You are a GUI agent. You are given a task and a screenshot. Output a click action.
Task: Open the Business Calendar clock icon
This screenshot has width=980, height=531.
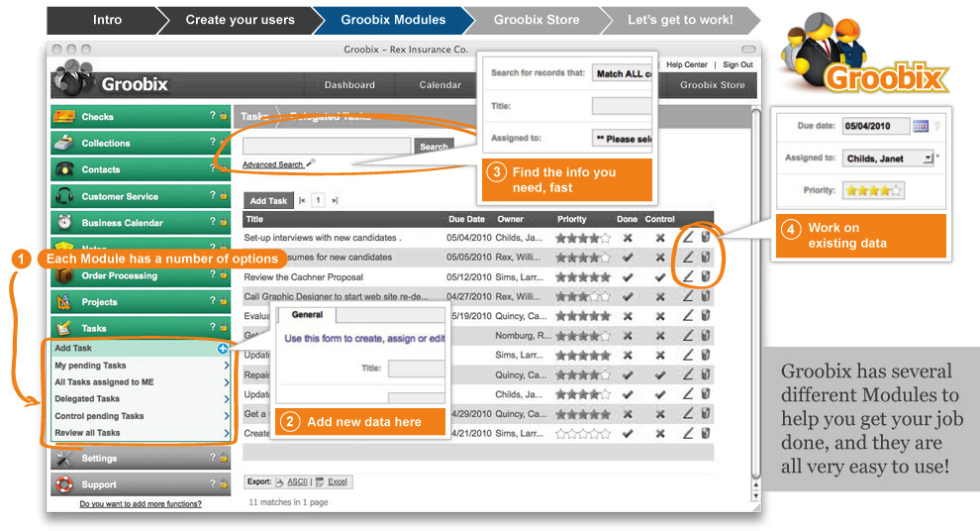click(x=65, y=222)
